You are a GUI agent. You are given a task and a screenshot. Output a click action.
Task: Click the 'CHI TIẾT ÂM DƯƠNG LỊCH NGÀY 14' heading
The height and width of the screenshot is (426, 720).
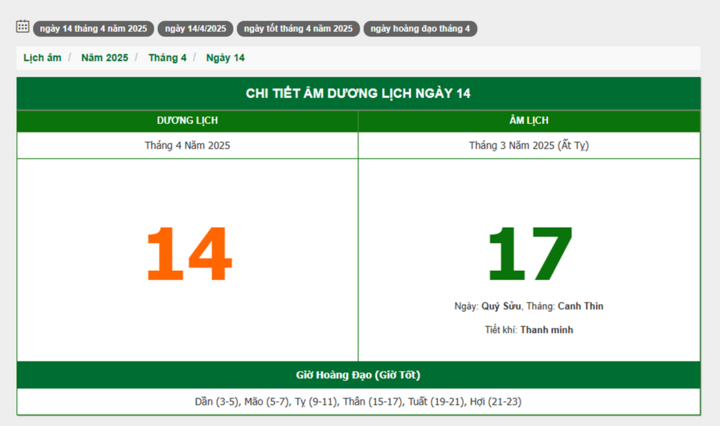[x=358, y=93]
